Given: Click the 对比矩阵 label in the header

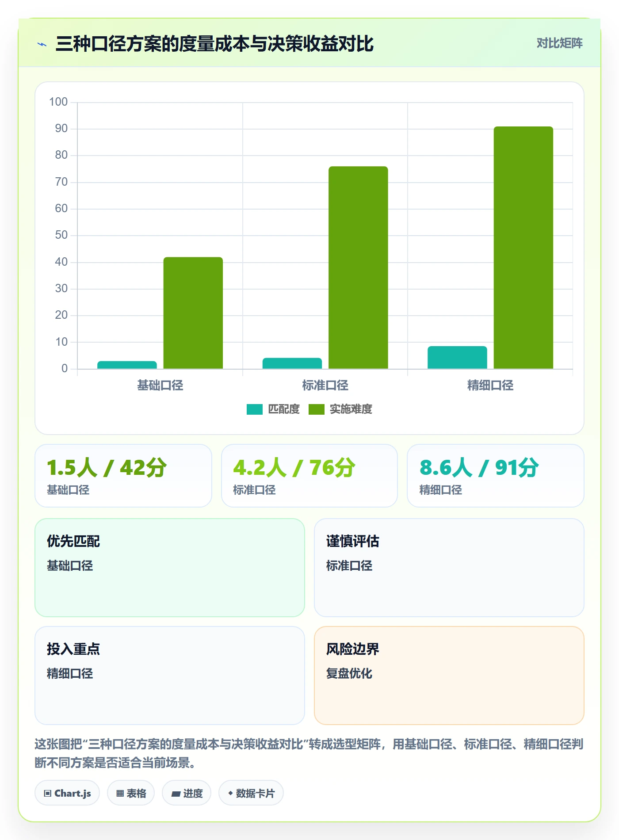Looking at the screenshot, I should pyautogui.click(x=560, y=43).
